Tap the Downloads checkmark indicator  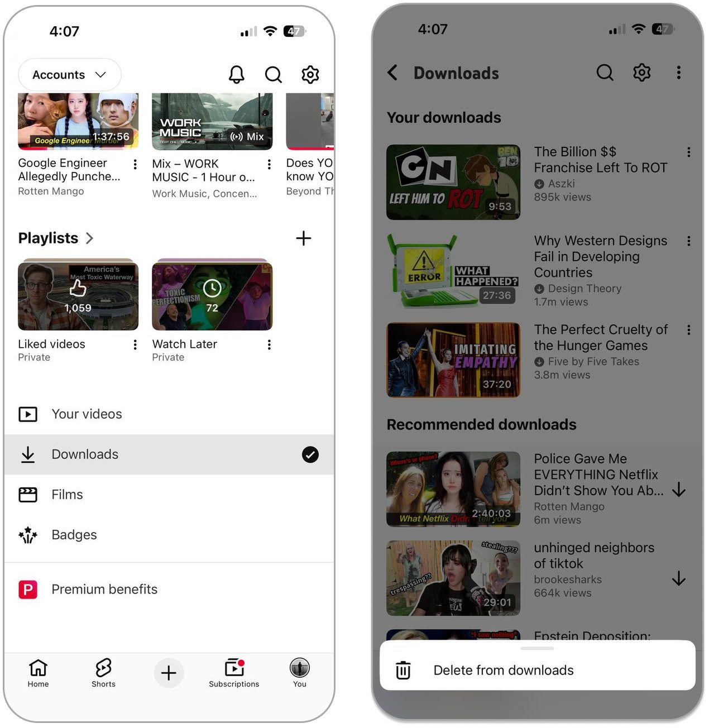click(310, 454)
